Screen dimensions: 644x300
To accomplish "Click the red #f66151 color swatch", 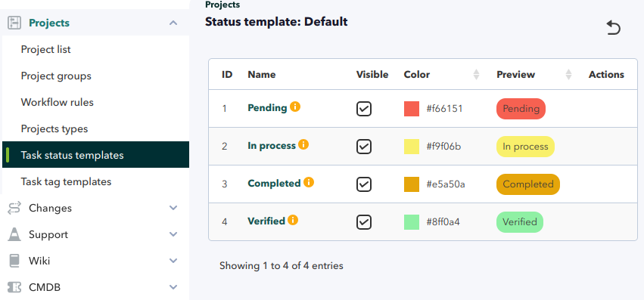I will 412,109.
